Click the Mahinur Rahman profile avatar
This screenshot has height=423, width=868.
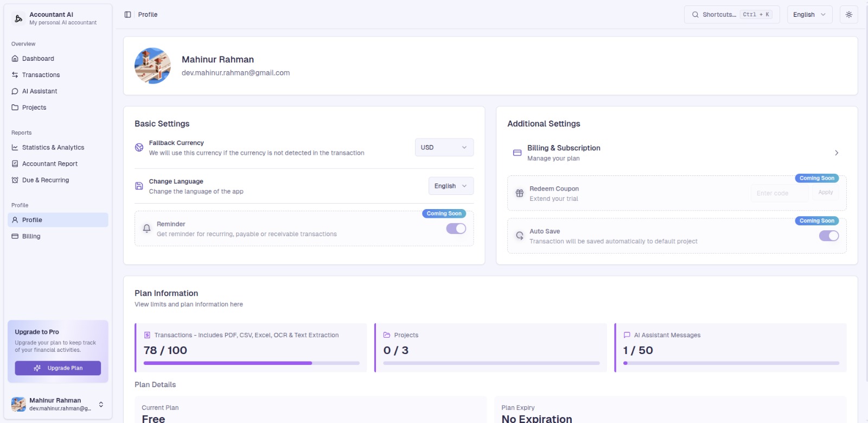point(152,66)
